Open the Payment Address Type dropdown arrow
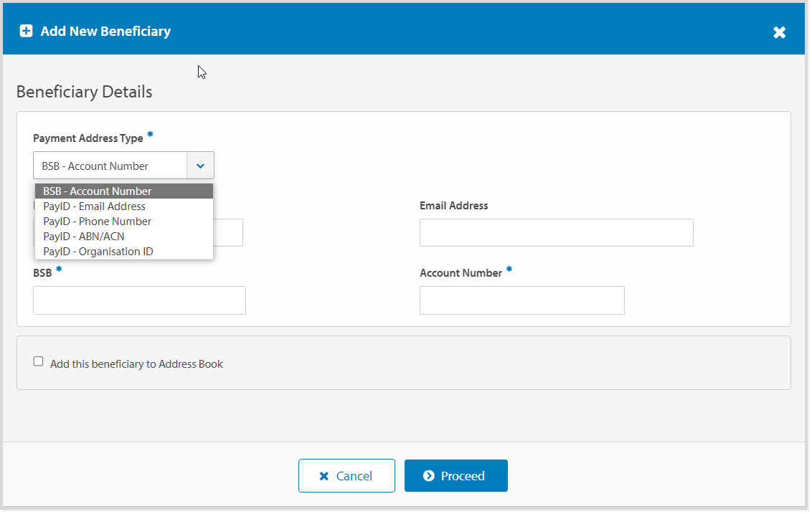Screen dimensions: 812x514 (x=200, y=166)
